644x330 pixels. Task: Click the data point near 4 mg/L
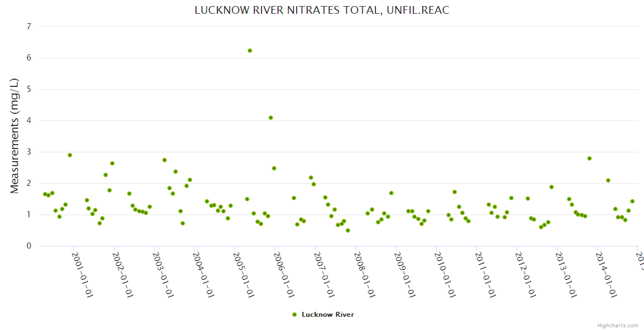pos(271,118)
